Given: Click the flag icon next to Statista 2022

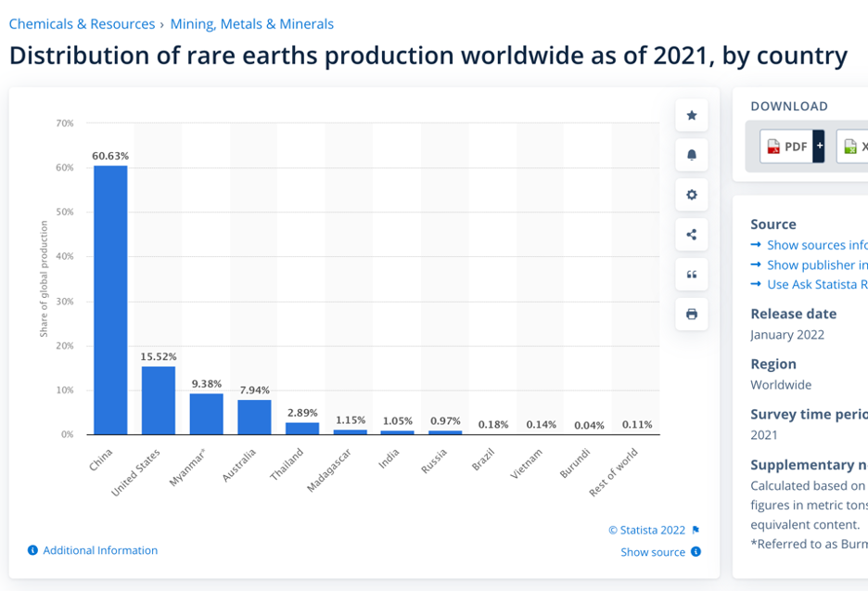Looking at the screenshot, I should [x=696, y=531].
